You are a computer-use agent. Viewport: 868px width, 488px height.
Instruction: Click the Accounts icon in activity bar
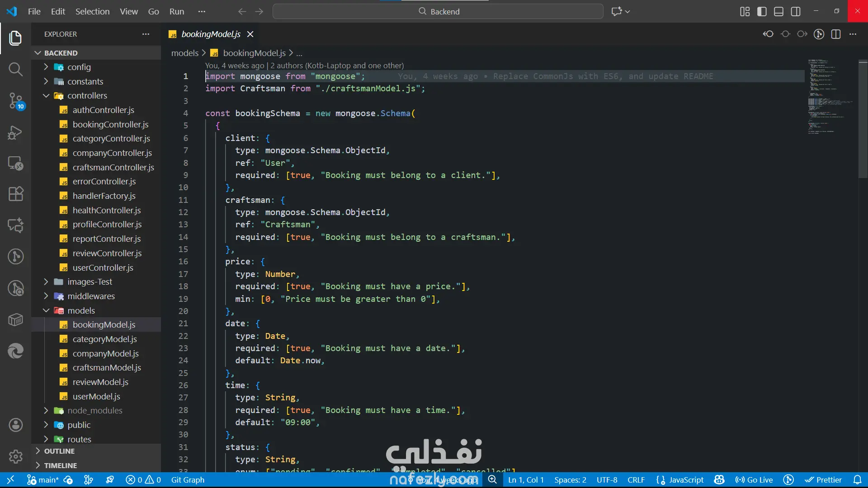pos(15,425)
